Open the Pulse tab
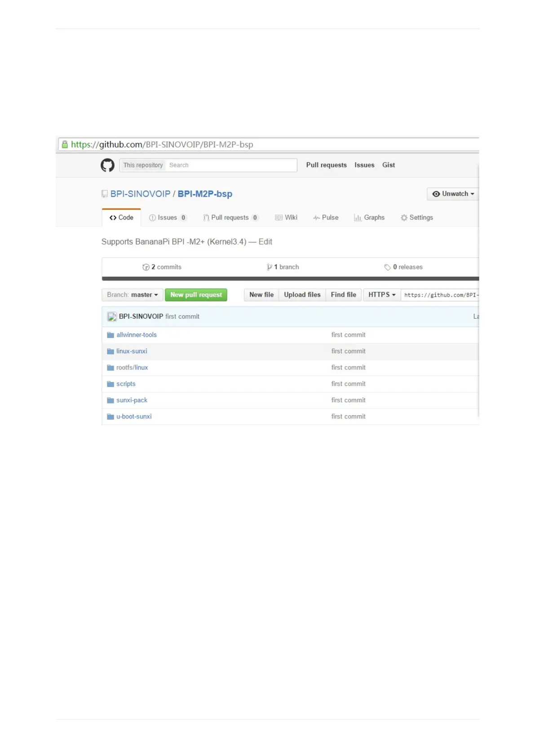 click(326, 218)
